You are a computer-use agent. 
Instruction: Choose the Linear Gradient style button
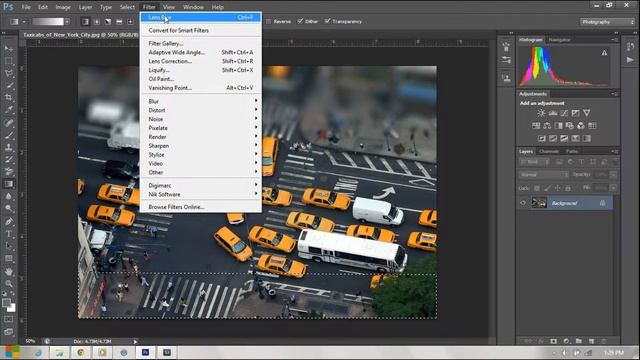[x=85, y=21]
